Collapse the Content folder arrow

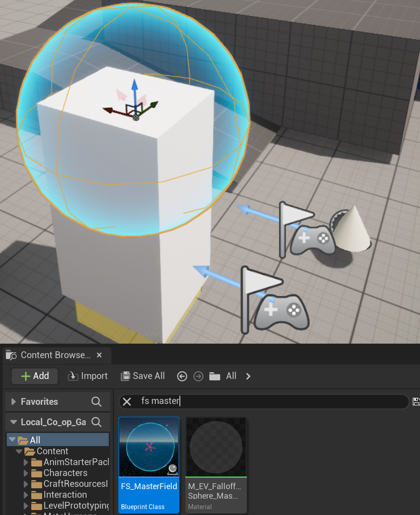pos(19,451)
